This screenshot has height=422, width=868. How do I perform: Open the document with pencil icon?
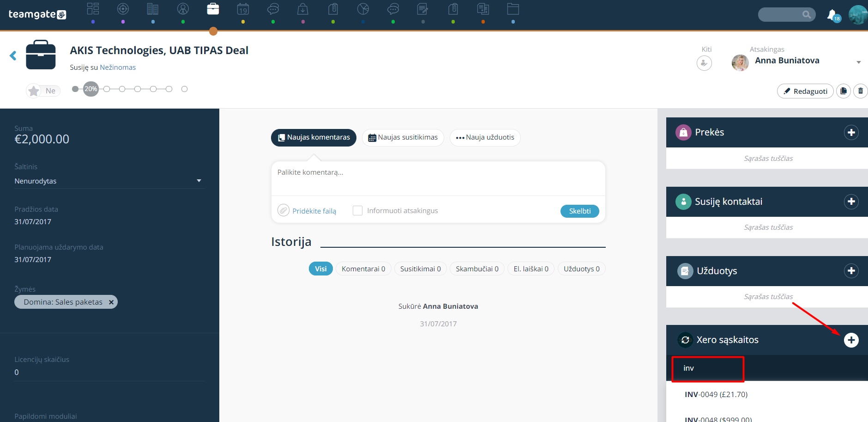click(423, 9)
